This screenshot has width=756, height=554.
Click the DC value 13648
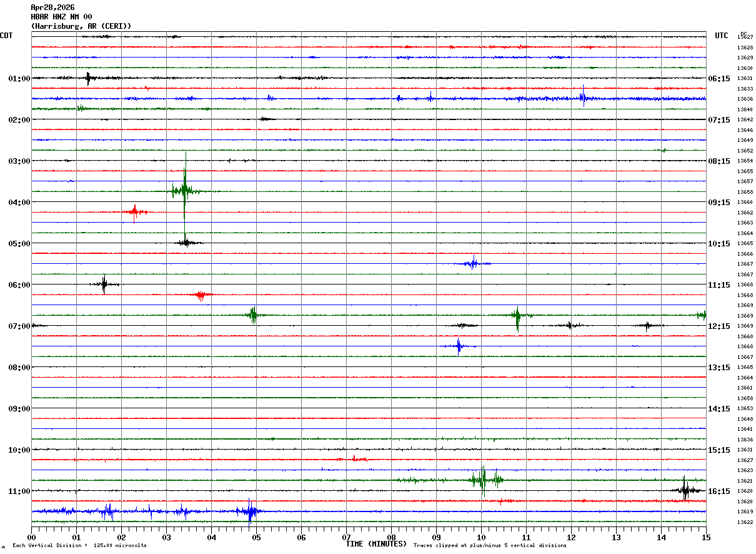coord(745,419)
